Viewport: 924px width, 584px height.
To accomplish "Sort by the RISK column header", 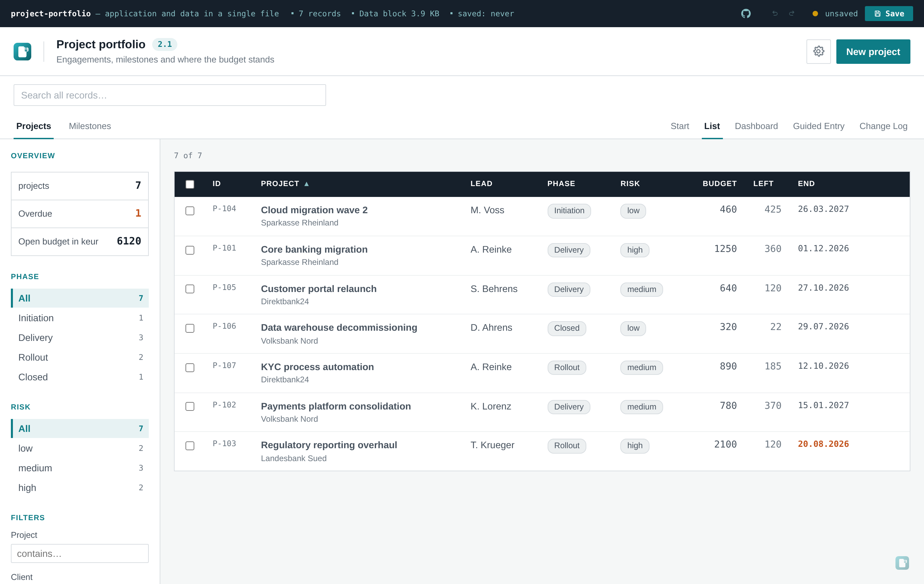I will click(x=630, y=184).
